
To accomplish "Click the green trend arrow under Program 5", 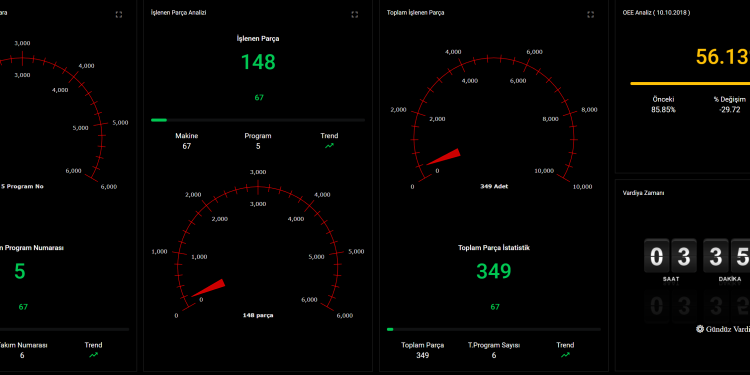I will (329, 146).
